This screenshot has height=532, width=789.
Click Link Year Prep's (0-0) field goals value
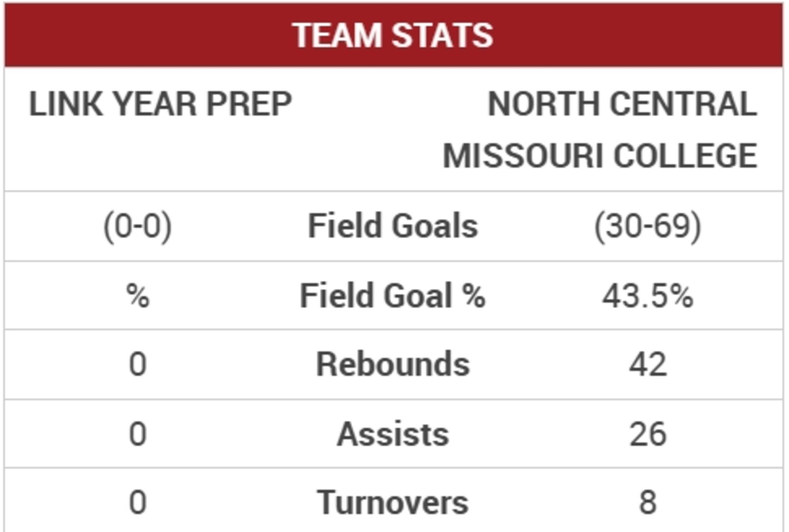coord(138,226)
